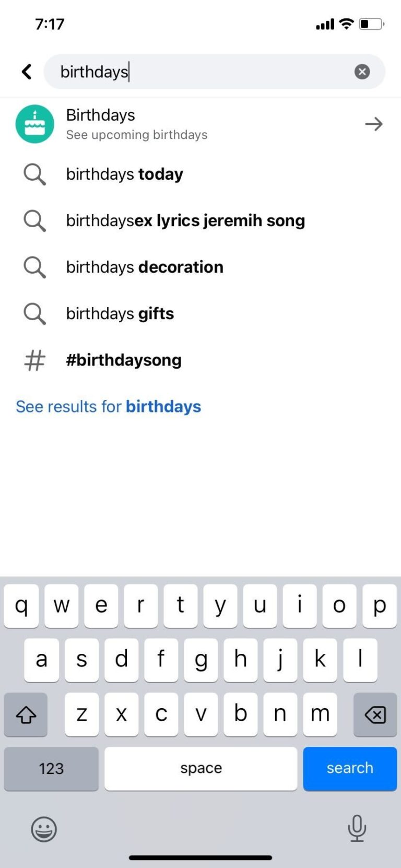The height and width of the screenshot is (868, 401).
Task: Open See upcoming birthdays
Action: point(137,134)
